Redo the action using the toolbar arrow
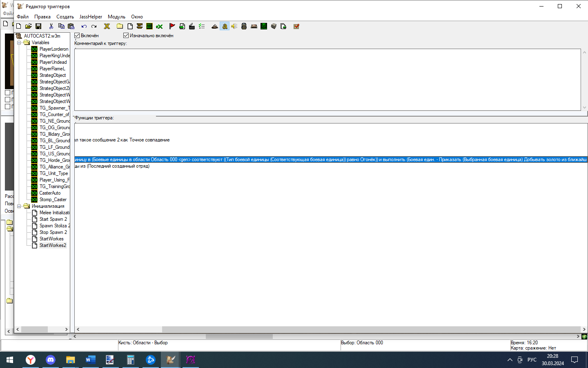The height and width of the screenshot is (368, 588). point(94,26)
